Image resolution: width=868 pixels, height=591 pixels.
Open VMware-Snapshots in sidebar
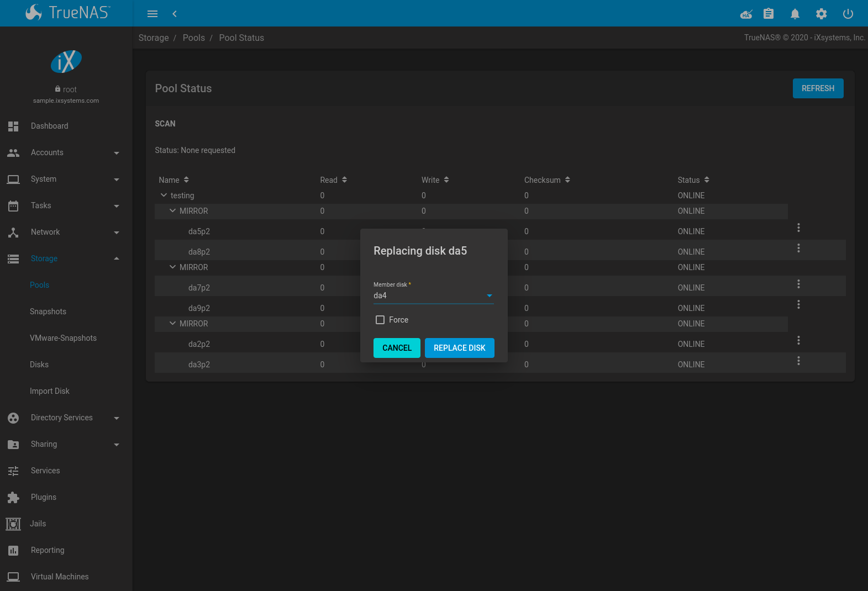click(x=63, y=338)
